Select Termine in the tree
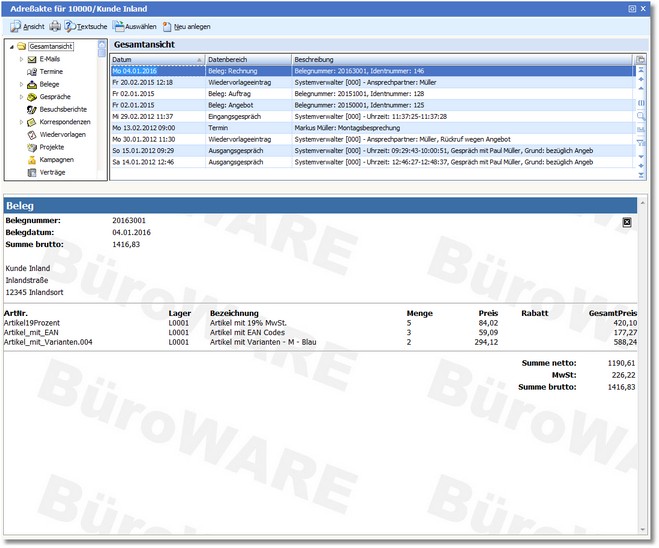Image resolution: width=659 pixels, height=548 pixels. click(51, 72)
